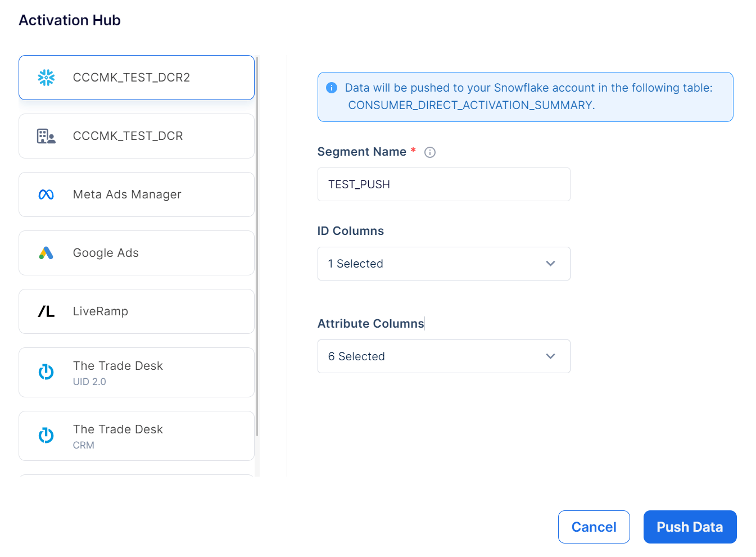Open the Attribute Columns dropdown
This screenshot has height=557, width=756.
tap(443, 356)
